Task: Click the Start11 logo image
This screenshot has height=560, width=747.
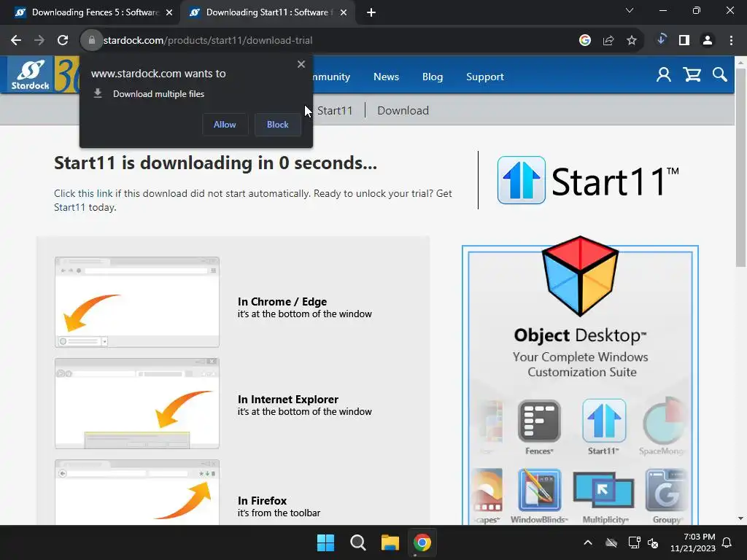Action: pyautogui.click(x=588, y=181)
